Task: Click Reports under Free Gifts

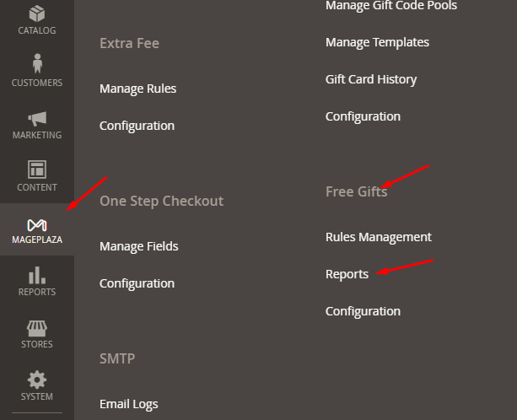Action: [x=347, y=274]
